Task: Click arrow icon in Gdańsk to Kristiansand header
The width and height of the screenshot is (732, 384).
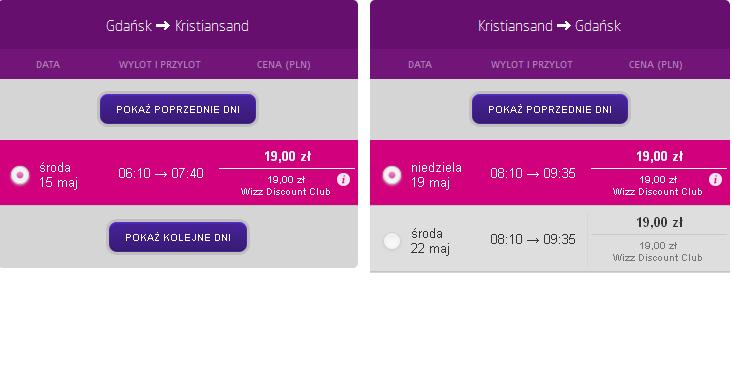Action: tap(162, 26)
